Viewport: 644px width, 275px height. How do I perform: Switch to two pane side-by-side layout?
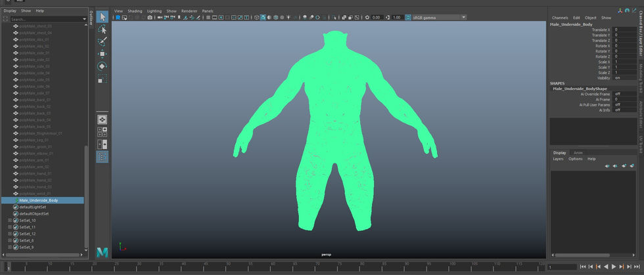coord(103,144)
